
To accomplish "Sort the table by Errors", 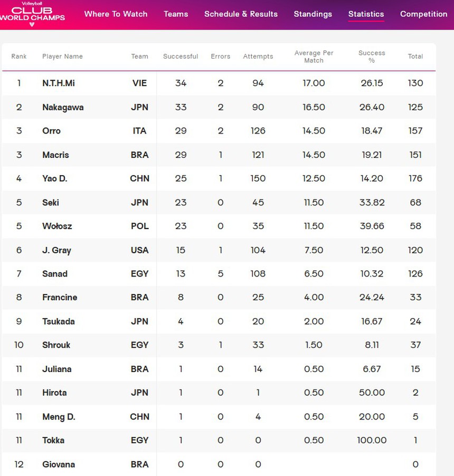I will (221, 56).
